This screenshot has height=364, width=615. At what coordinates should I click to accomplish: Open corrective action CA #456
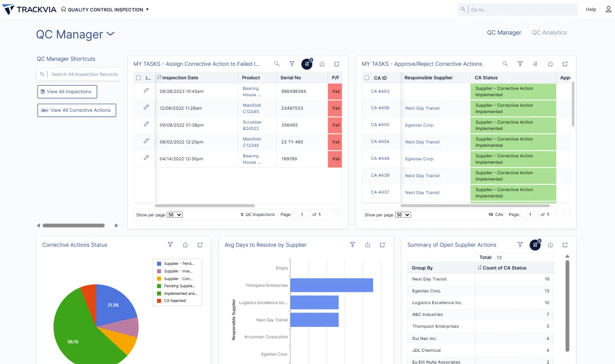tap(380, 108)
